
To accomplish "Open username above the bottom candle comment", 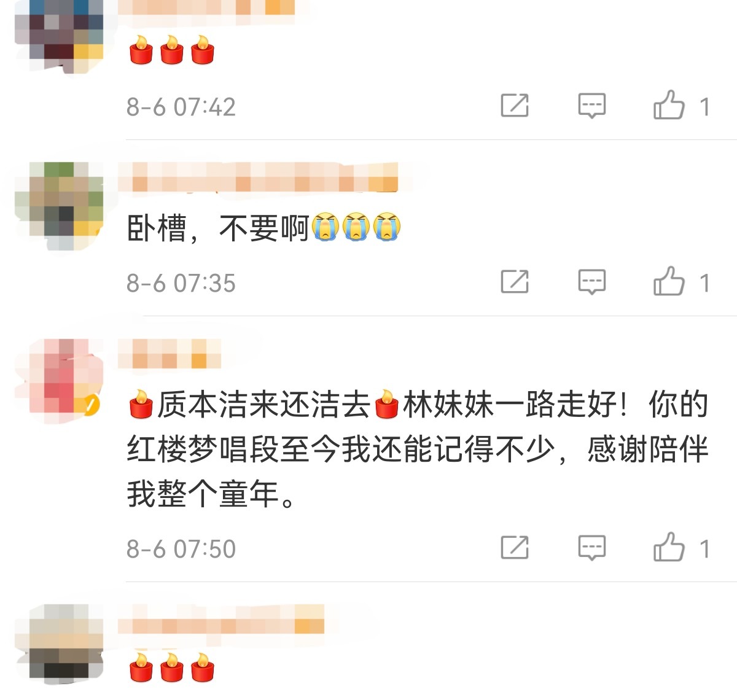I will pyautogui.click(x=221, y=619).
